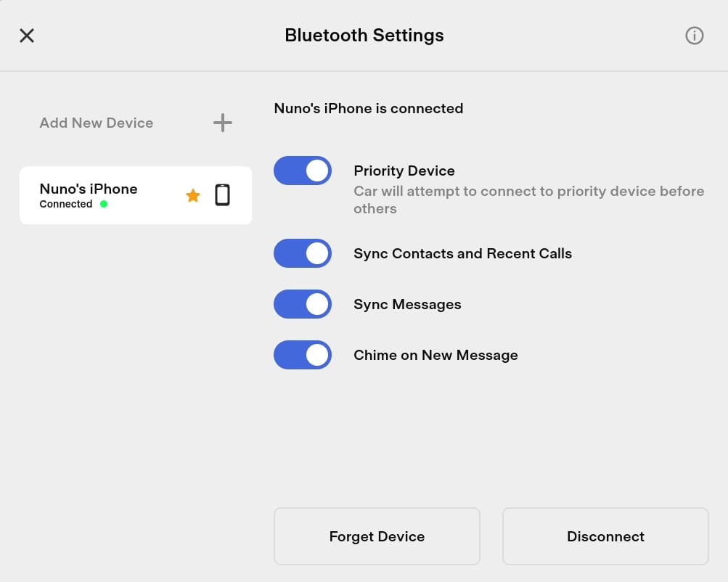This screenshot has height=582, width=728.
Task: Click the Bluetooth Settings title
Action: (x=364, y=35)
